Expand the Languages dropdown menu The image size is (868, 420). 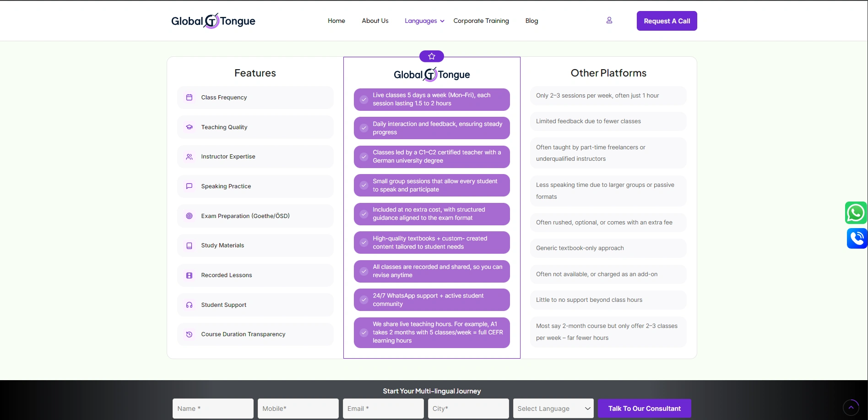421,21
